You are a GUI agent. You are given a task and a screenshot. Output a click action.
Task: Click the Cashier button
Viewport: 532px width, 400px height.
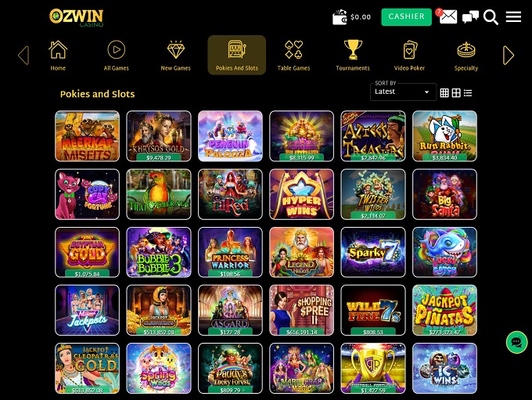pyautogui.click(x=407, y=17)
